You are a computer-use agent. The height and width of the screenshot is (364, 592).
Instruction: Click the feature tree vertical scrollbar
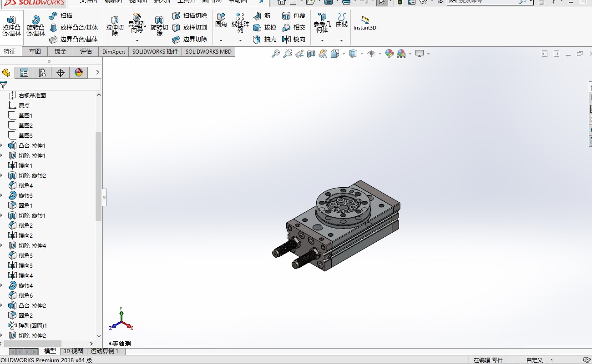99,176
